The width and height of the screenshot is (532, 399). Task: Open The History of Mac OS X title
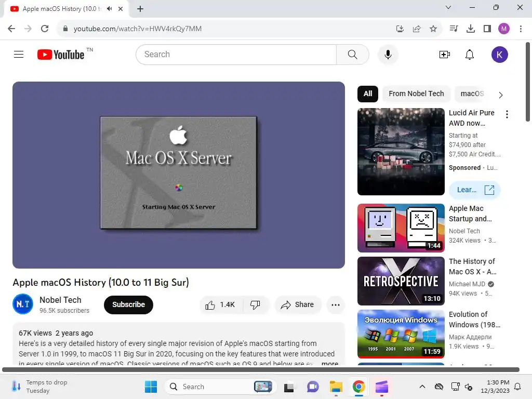(472, 267)
